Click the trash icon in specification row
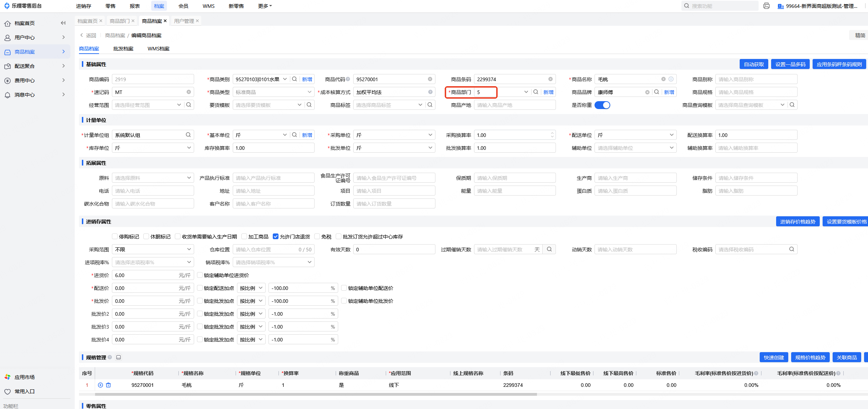 point(108,385)
